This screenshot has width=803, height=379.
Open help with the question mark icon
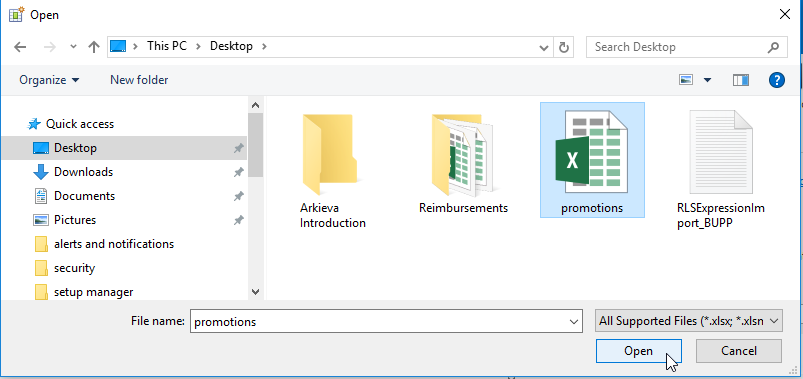tap(777, 80)
